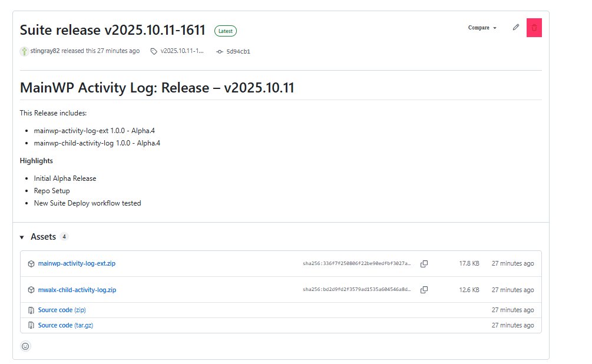
Task: Click the stingray82 avatar image
Action: (24, 51)
